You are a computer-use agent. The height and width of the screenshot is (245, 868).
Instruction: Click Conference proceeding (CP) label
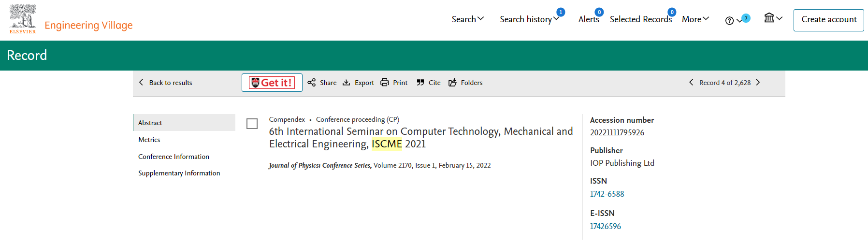[x=358, y=119]
